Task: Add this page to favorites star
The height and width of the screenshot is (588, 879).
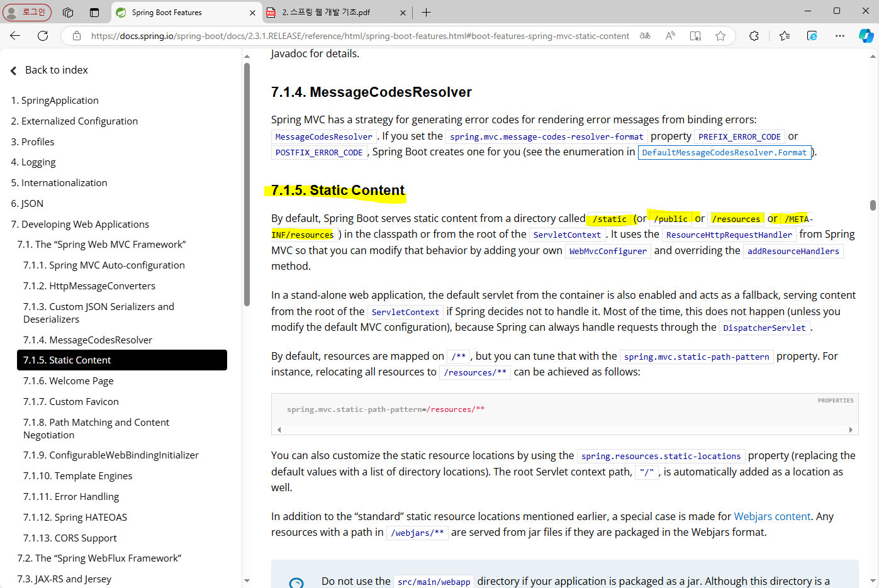Action: click(720, 36)
